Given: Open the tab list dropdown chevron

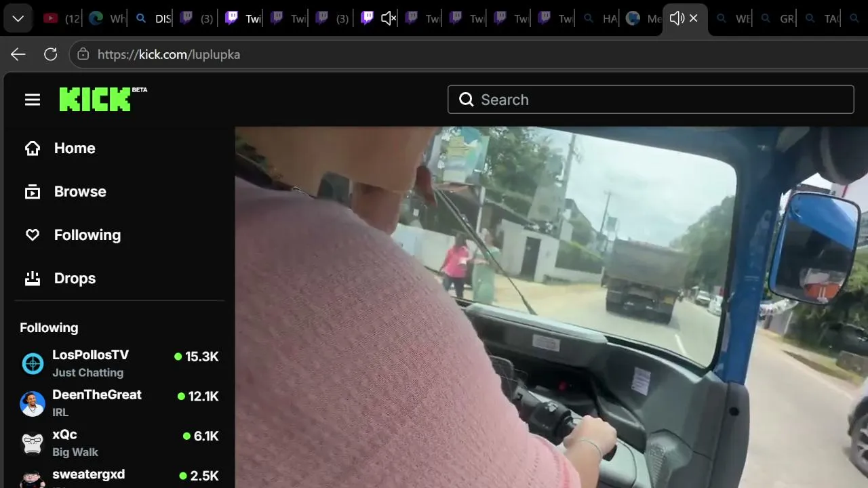Looking at the screenshot, I should (x=18, y=18).
